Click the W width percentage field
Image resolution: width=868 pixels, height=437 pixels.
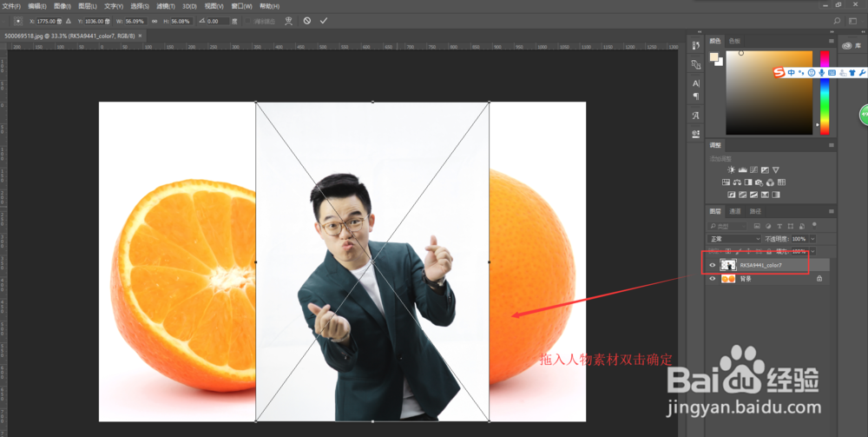[x=135, y=21]
